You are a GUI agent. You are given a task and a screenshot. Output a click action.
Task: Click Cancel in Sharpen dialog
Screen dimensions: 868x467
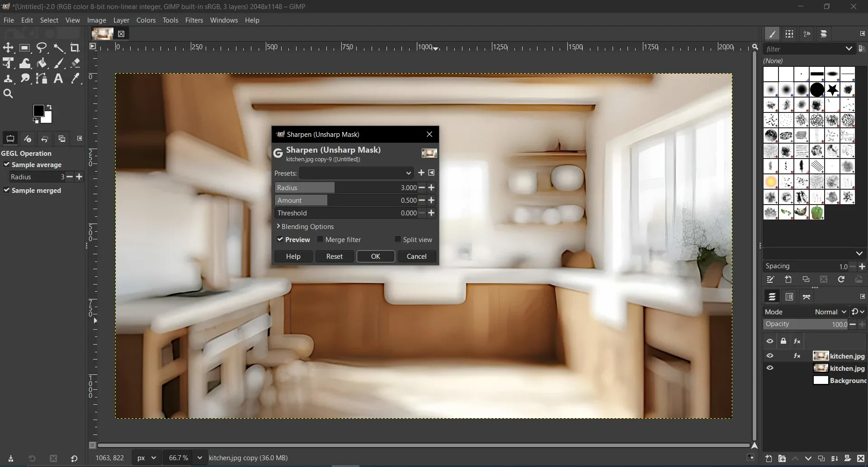(417, 257)
